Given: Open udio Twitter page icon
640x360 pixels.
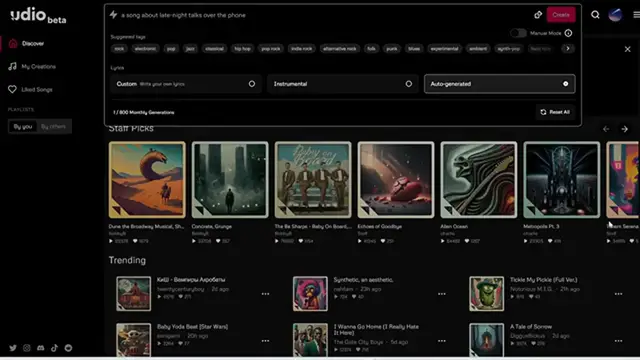Looking at the screenshot, I should click(x=13, y=348).
